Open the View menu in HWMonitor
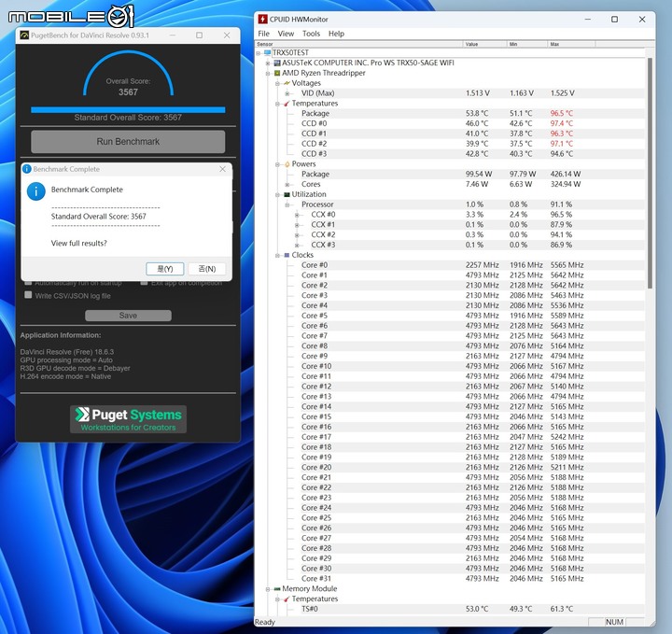 286,34
